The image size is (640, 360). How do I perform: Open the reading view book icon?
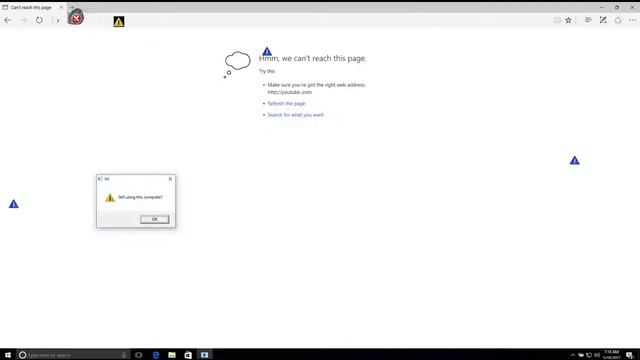[x=557, y=20]
